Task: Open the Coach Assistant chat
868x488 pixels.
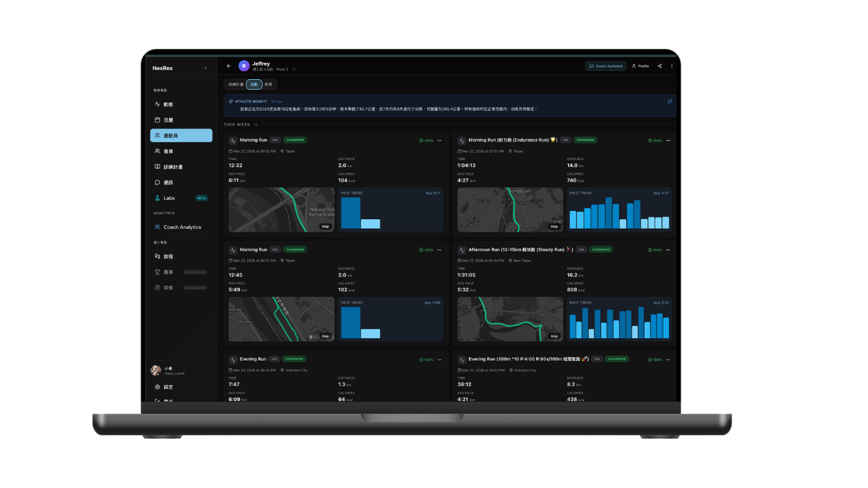Action: 606,66
